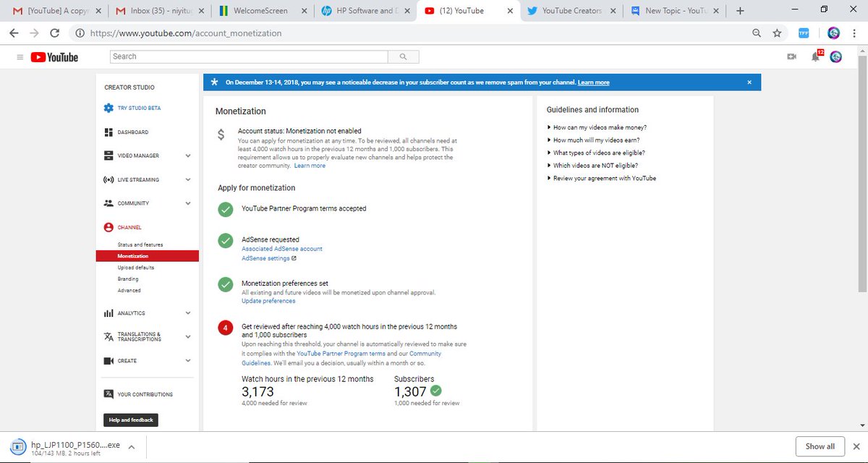This screenshot has height=463, width=868.
Task: Expand Live Streaming submenu chevron
Action: point(188,179)
